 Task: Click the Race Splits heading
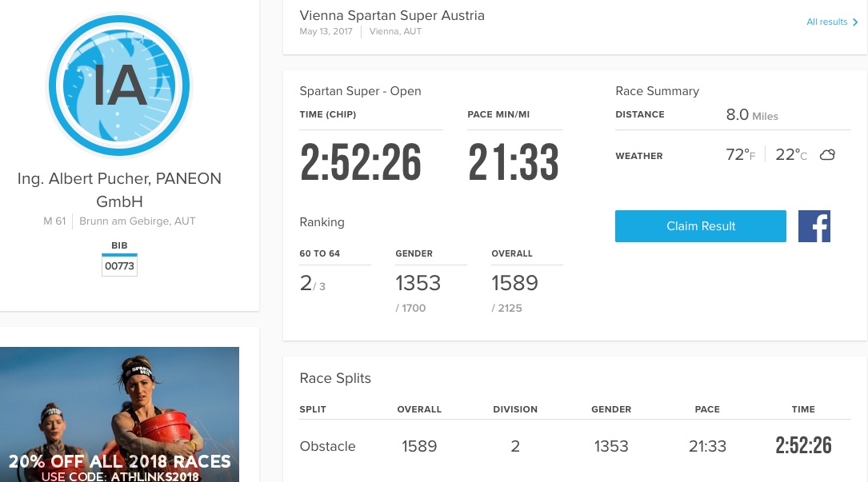[x=335, y=378]
